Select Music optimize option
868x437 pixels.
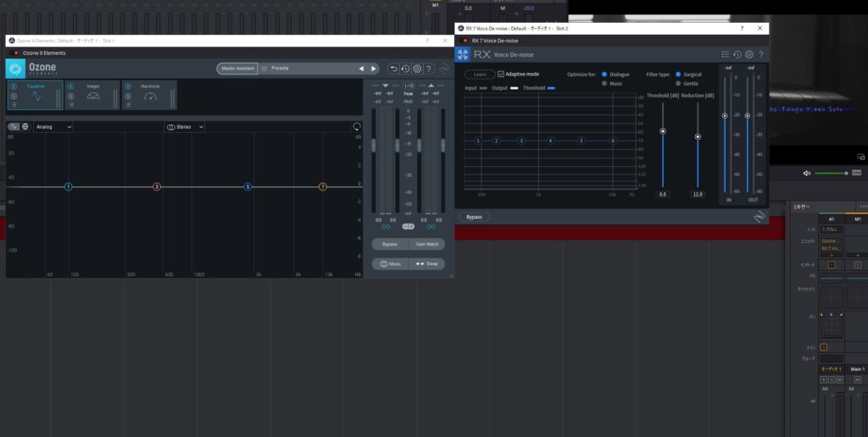point(604,84)
